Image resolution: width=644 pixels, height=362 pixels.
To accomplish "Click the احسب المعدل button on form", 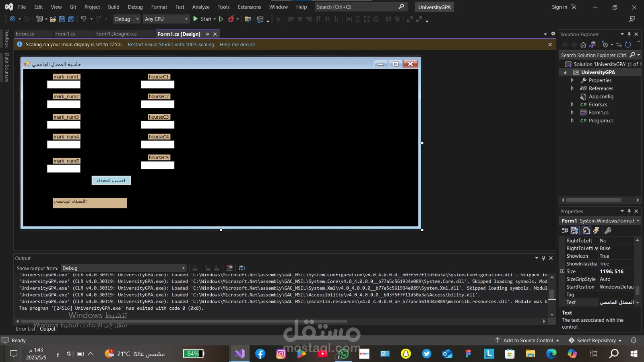I will [111, 181].
